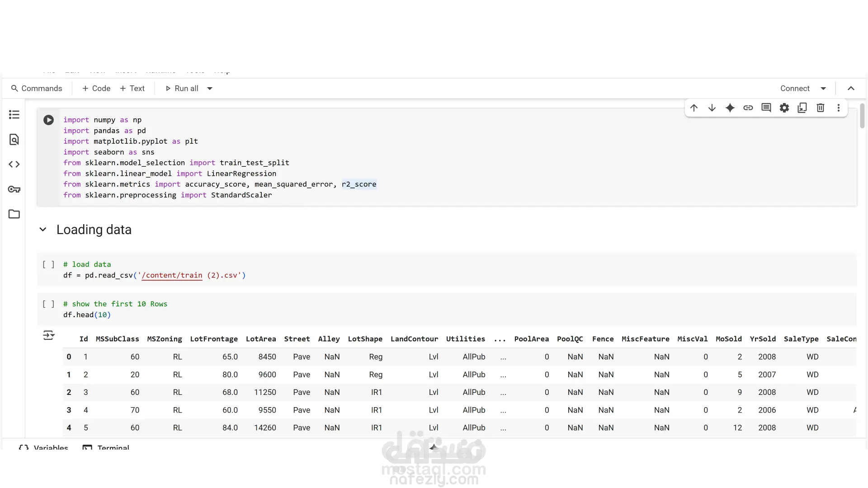Open table of contents sidebar
This screenshot has width=868, height=488.
tap(14, 115)
